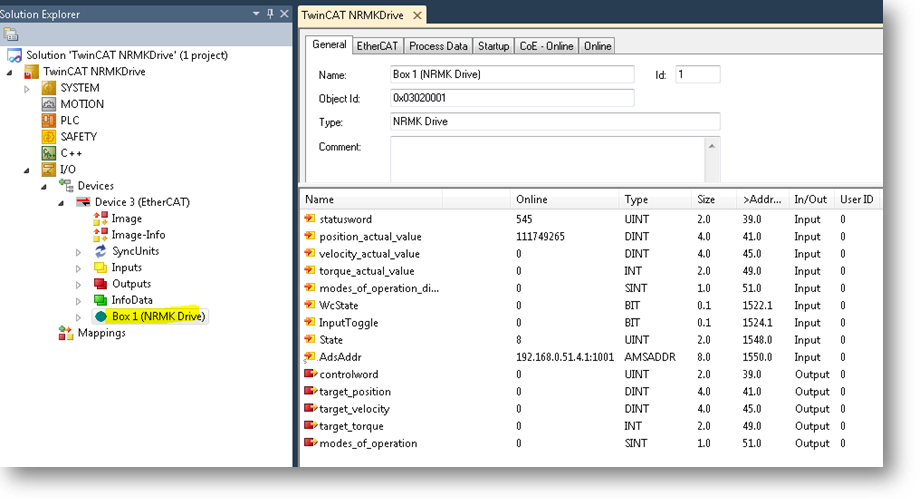
Task: Sort by the Name column header
Action: (372, 200)
